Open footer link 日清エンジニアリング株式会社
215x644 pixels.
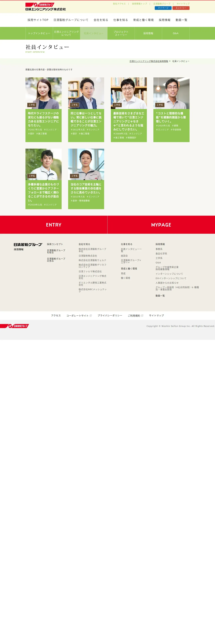[x=92, y=277]
